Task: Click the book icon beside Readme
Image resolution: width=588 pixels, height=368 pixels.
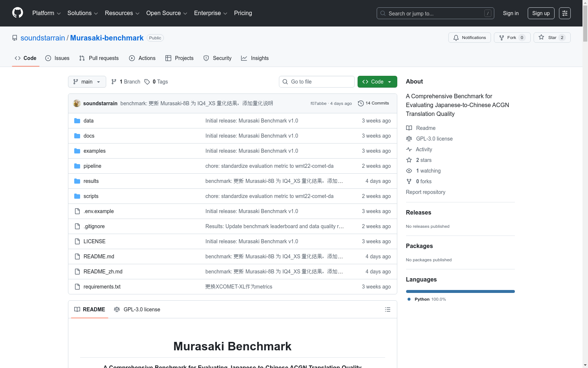Action: point(409,128)
